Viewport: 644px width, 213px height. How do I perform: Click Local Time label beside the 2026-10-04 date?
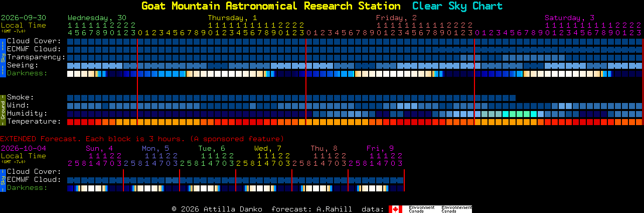pos(24,156)
